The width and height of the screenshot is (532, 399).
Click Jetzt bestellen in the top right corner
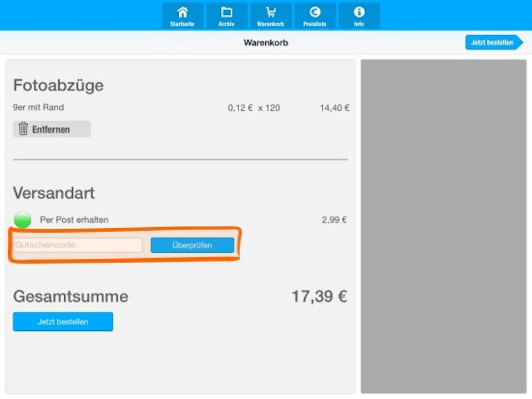[493, 42]
